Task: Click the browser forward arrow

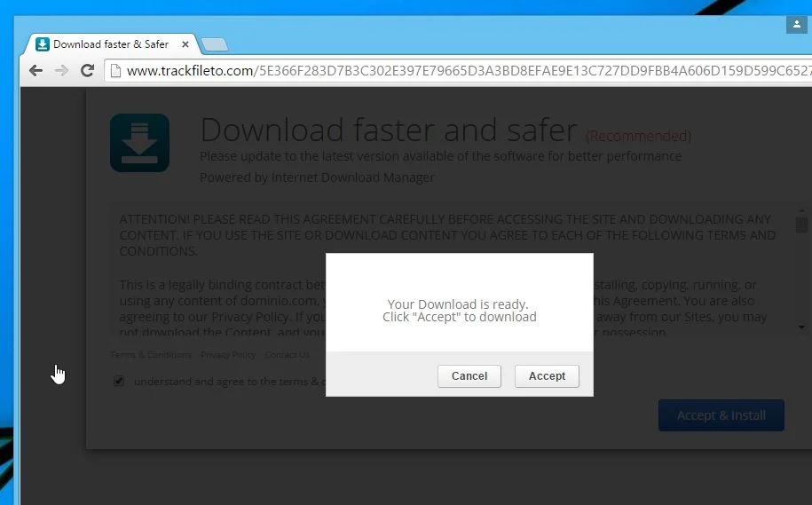Action: coord(61,70)
